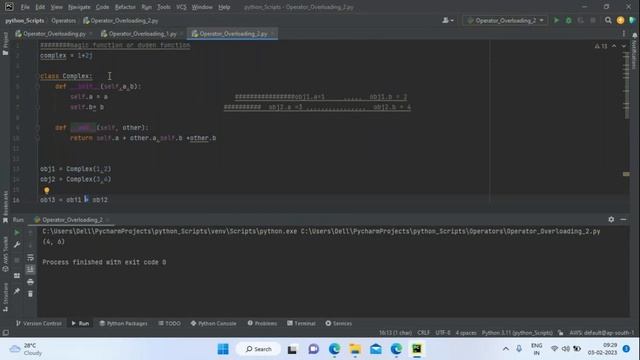Open the Bookmarks sidebar panel

pyautogui.click(x=5, y=207)
